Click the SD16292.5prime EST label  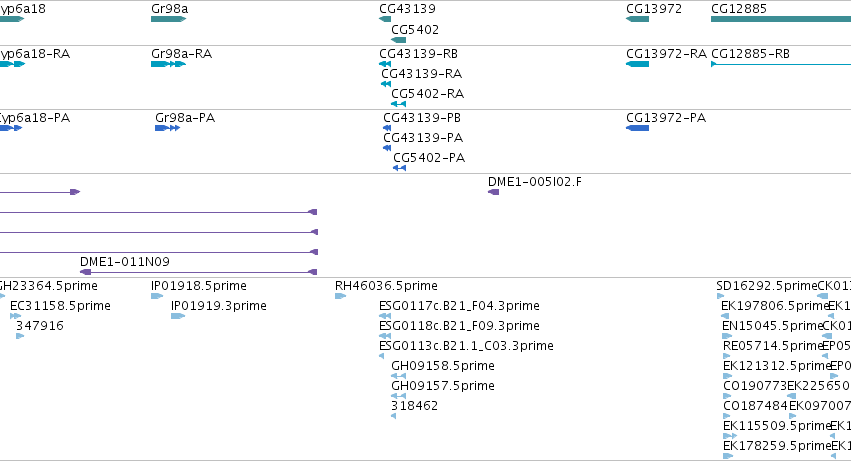766,286
